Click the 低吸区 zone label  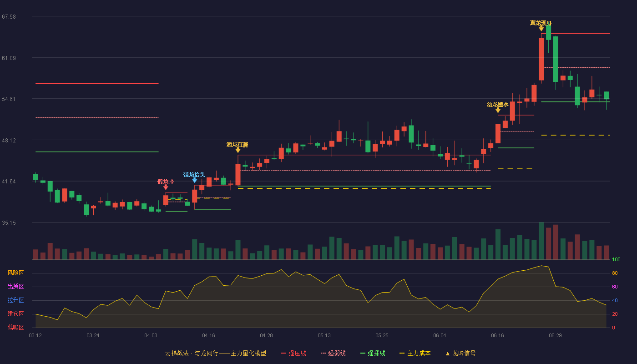pyautogui.click(x=16, y=327)
